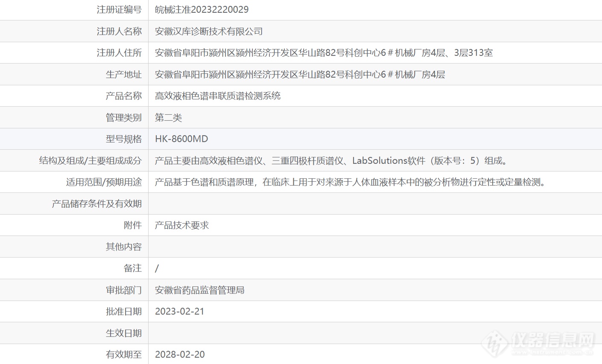Select the label 型号规格
Viewport: 602px width, 364px height.
124,139
